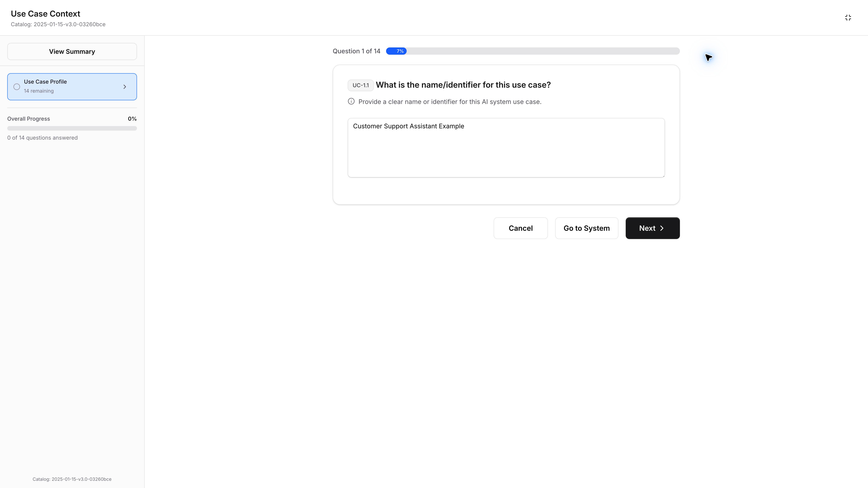The width and height of the screenshot is (868, 488).
Task: Click the Use Case Profile status circle
Action: click(17, 87)
